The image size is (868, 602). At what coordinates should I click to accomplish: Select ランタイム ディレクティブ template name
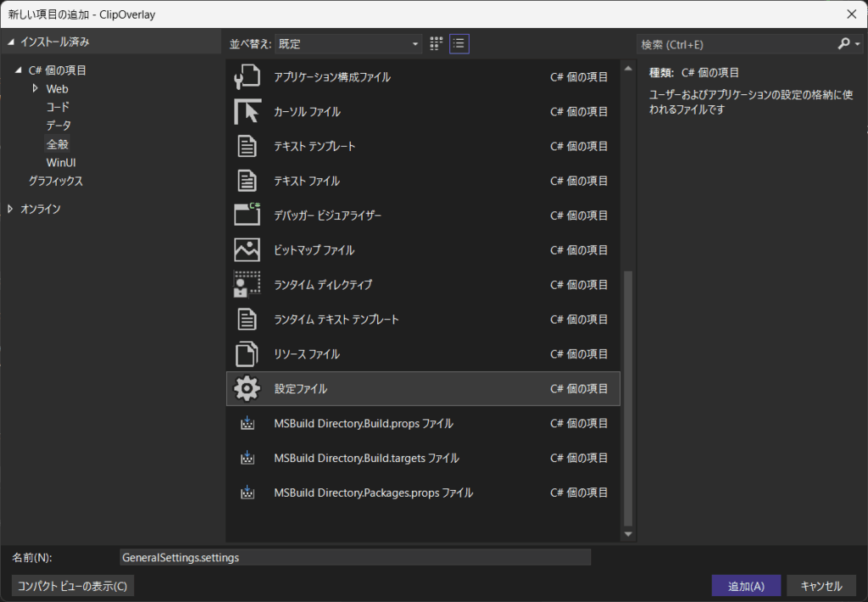point(323,285)
